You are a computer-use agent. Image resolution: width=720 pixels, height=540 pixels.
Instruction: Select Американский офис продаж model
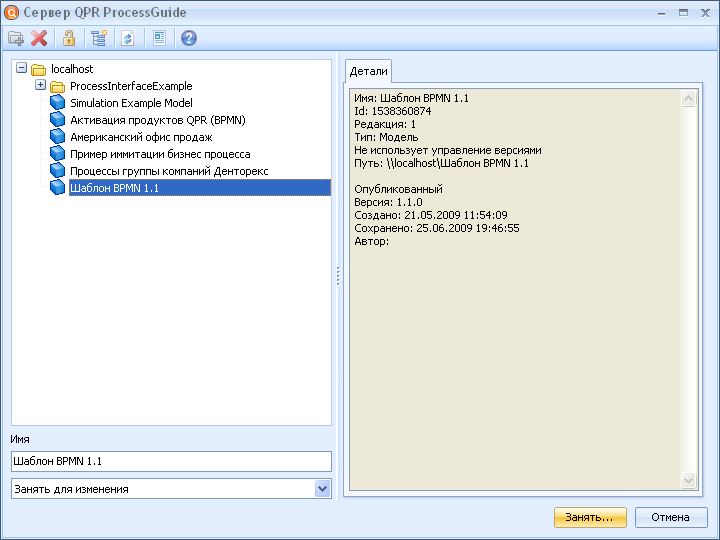141,137
